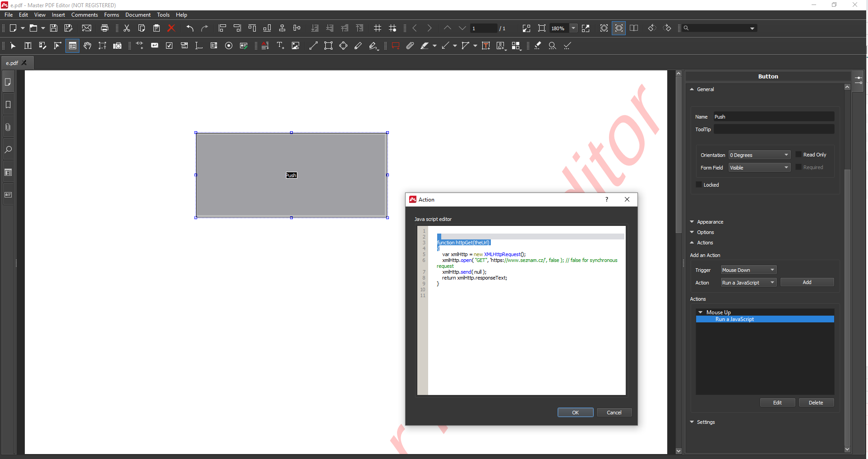Click the Delete action button
Viewport: 868px width, 459px height.
coord(816,402)
